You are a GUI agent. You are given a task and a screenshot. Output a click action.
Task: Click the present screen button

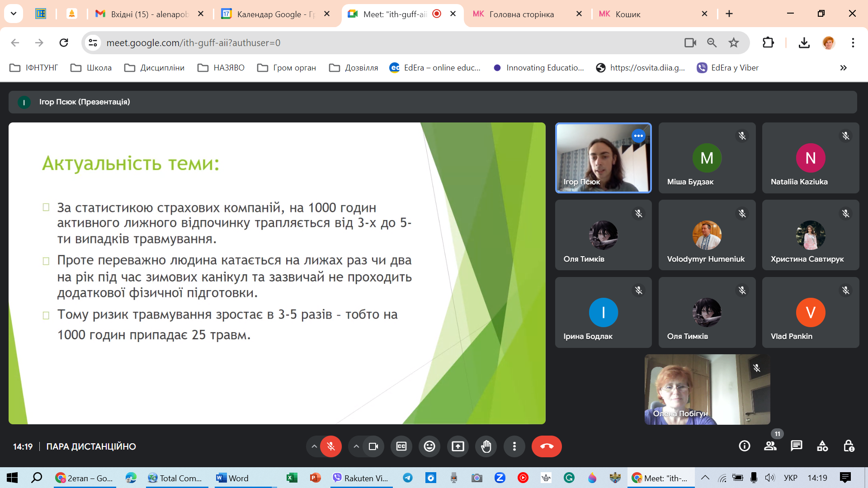(458, 446)
